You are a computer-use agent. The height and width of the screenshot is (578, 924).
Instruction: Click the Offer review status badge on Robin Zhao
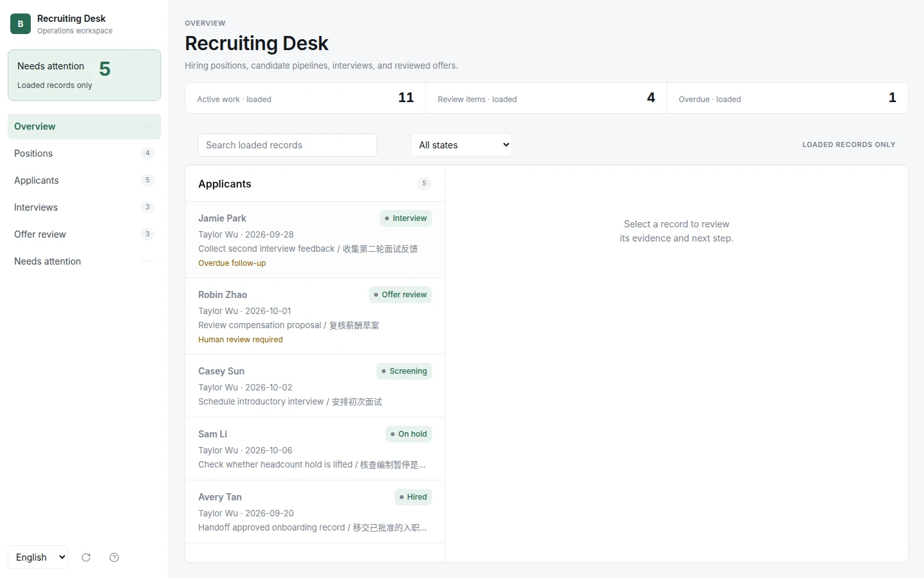[x=400, y=295]
